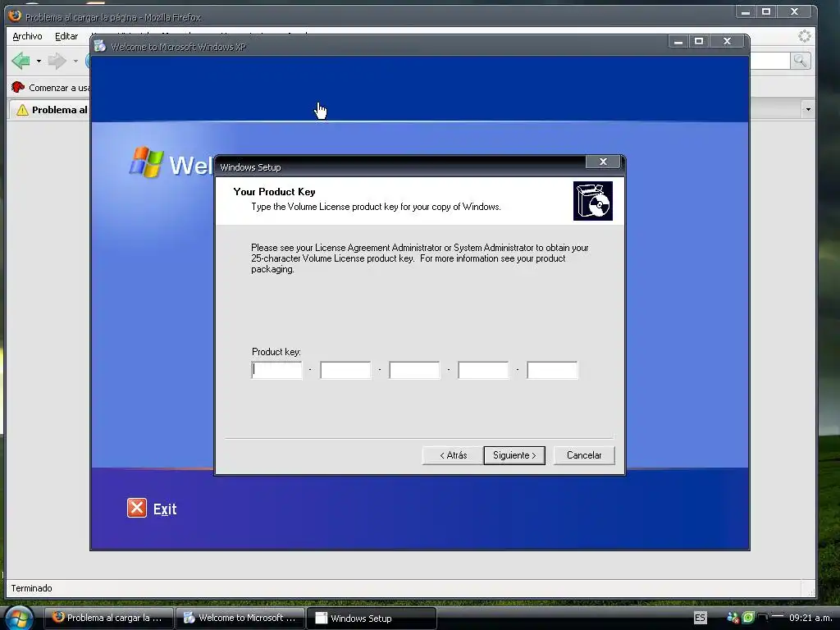Click Firefox's forward arrow button
This screenshot has width=840, height=630.
click(x=57, y=61)
